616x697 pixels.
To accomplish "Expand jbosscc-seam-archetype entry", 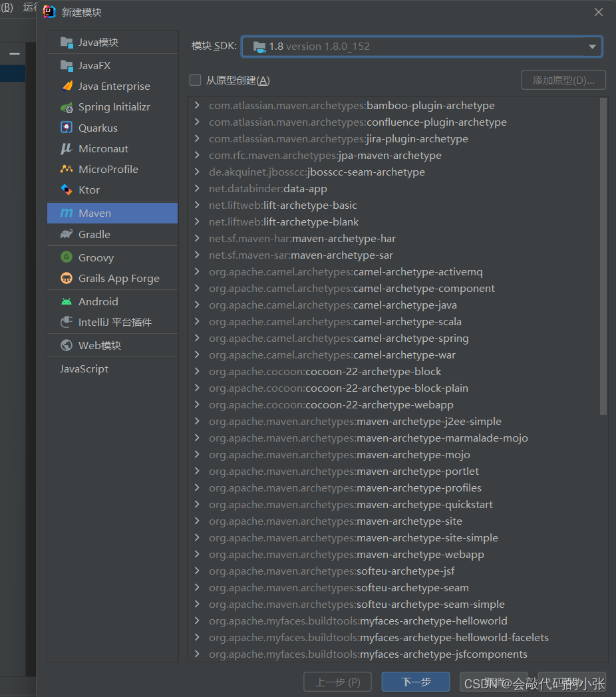I will click(x=197, y=172).
